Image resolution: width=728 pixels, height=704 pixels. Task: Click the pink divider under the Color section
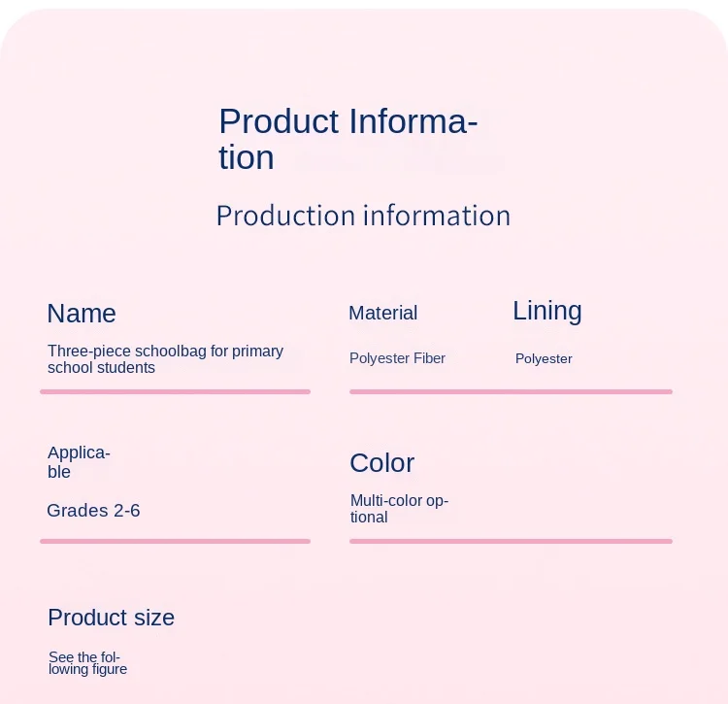click(511, 541)
